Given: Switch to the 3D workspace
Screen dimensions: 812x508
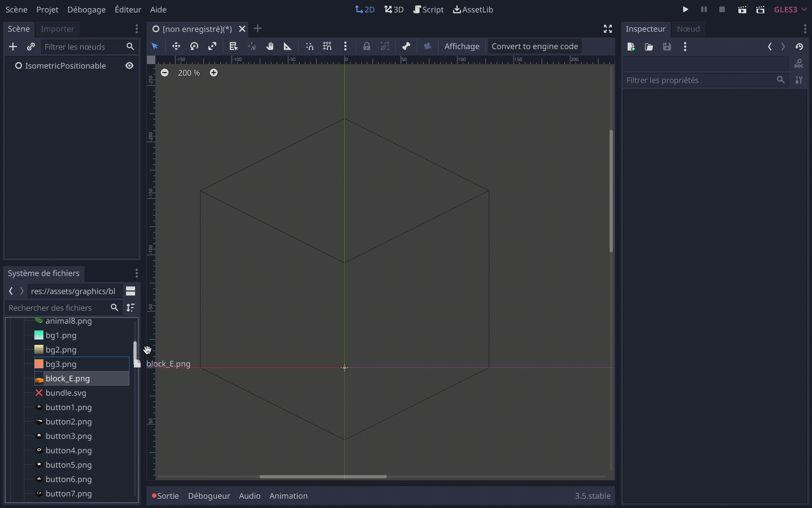Looking at the screenshot, I should [394, 9].
